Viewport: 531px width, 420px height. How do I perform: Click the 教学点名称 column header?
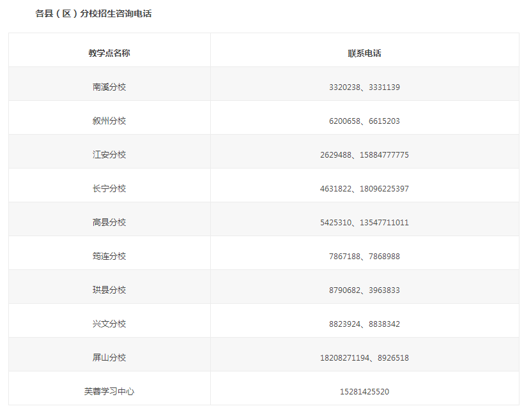pos(109,53)
